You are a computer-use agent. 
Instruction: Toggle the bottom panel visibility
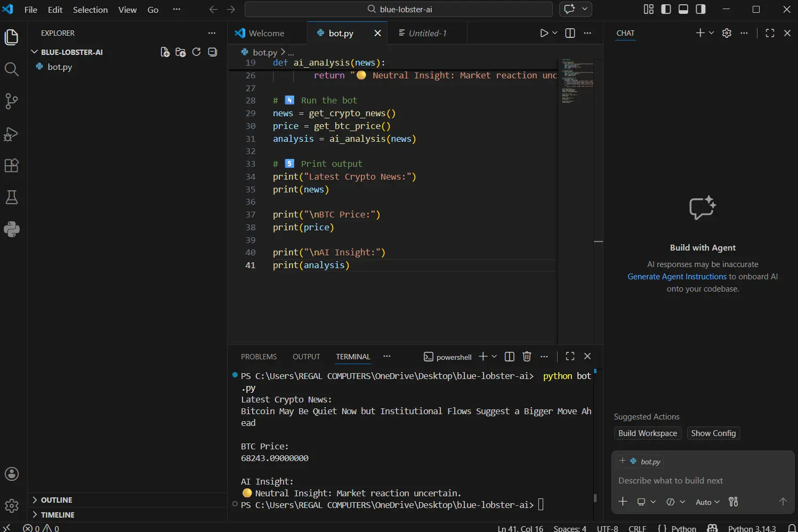(x=683, y=9)
